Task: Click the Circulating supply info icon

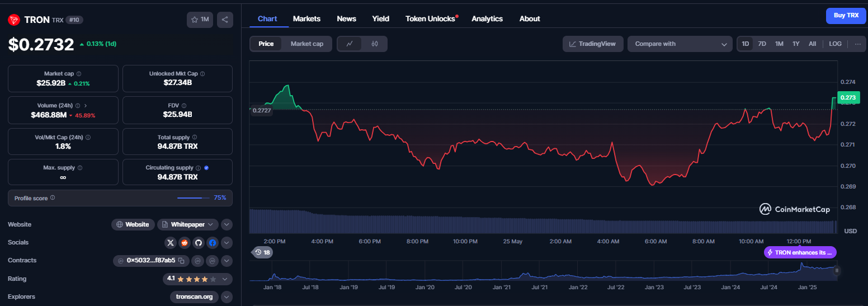Action: (x=199, y=168)
